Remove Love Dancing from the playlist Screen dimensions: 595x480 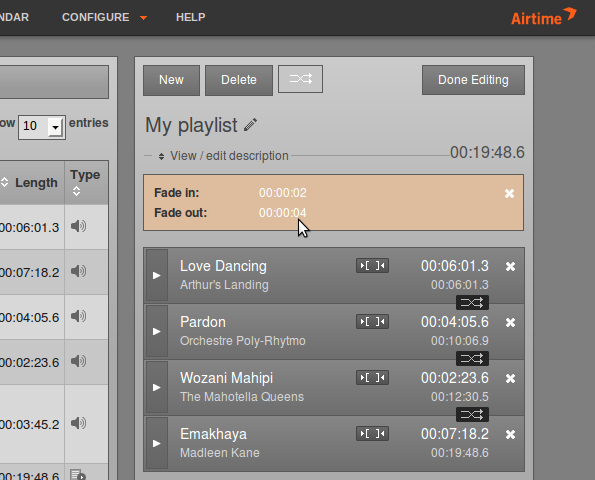point(510,266)
